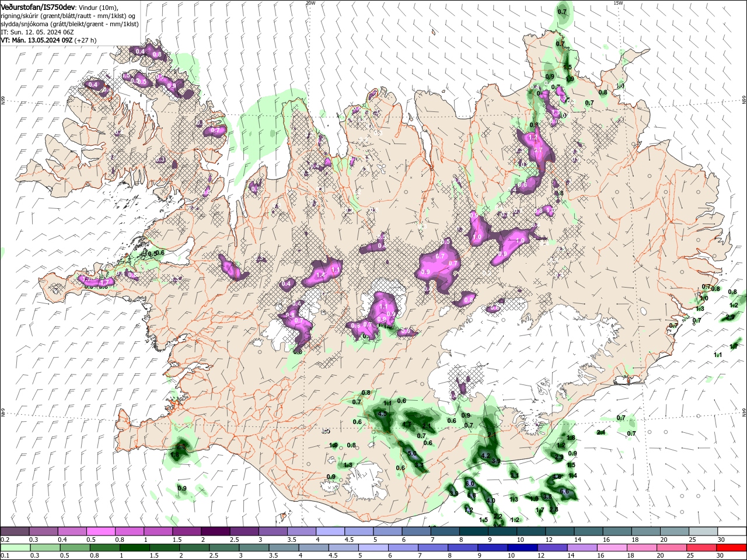Click the 'Vindur (10m)' description text
Viewport: 747px width, 560px height.
[x=99, y=7]
